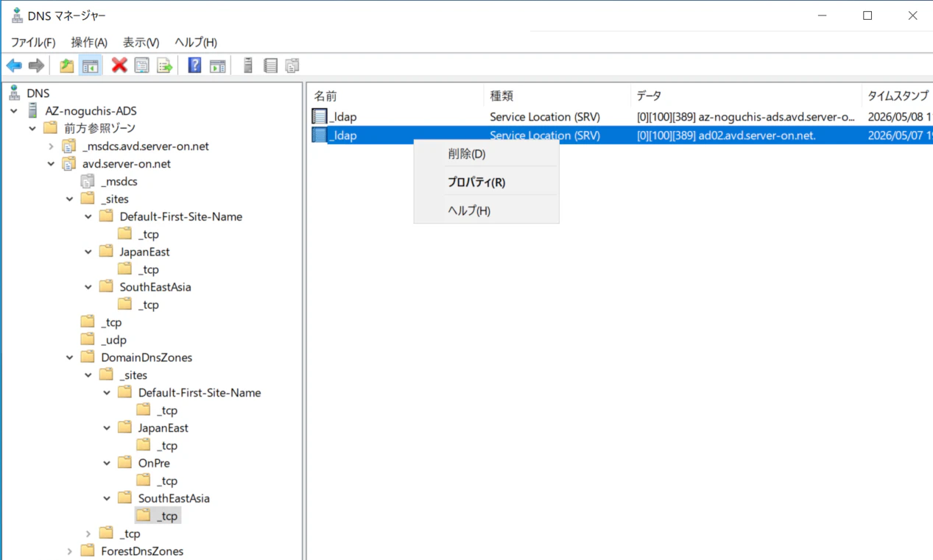Sort by the データ column header
933x560 pixels.
(x=746, y=96)
